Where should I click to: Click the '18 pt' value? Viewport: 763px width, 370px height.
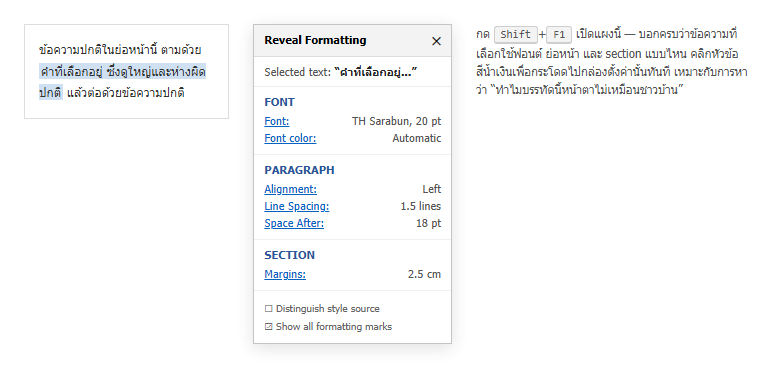point(428,223)
